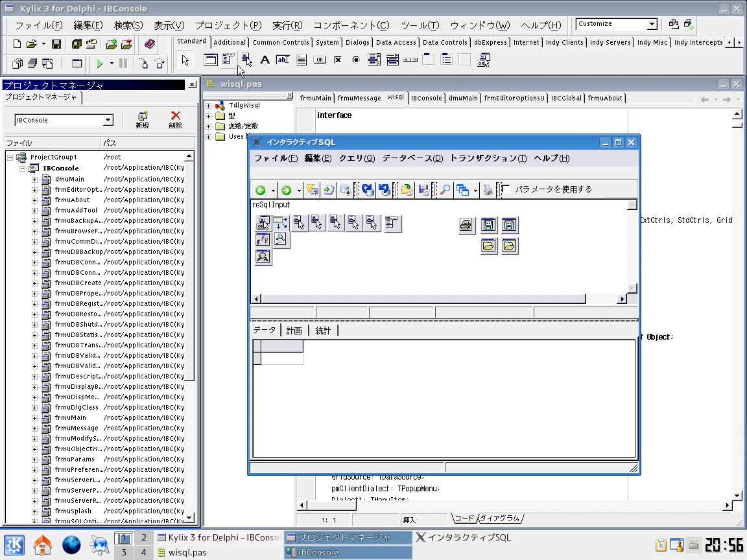Viewport: 747px width, 560px height.
Task: Click the Add file to project icon
Action: pyautogui.click(x=112, y=44)
